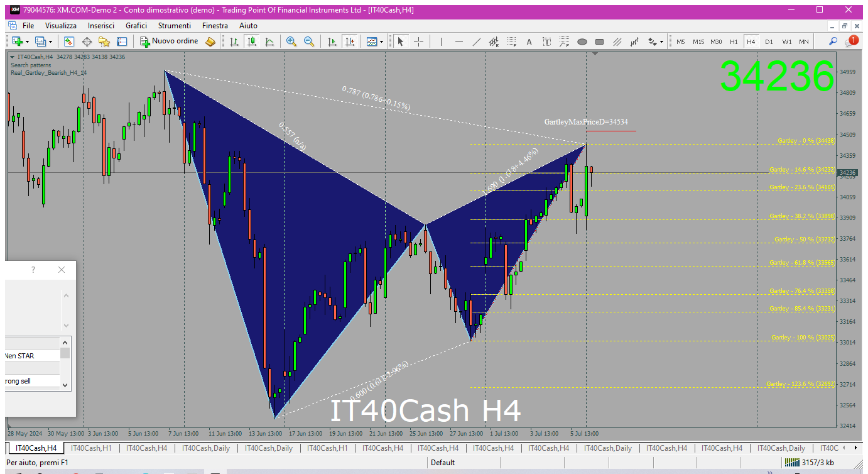This screenshot has height=474, width=868.
Task: Open the search magnifier icon
Action: [x=833, y=41]
